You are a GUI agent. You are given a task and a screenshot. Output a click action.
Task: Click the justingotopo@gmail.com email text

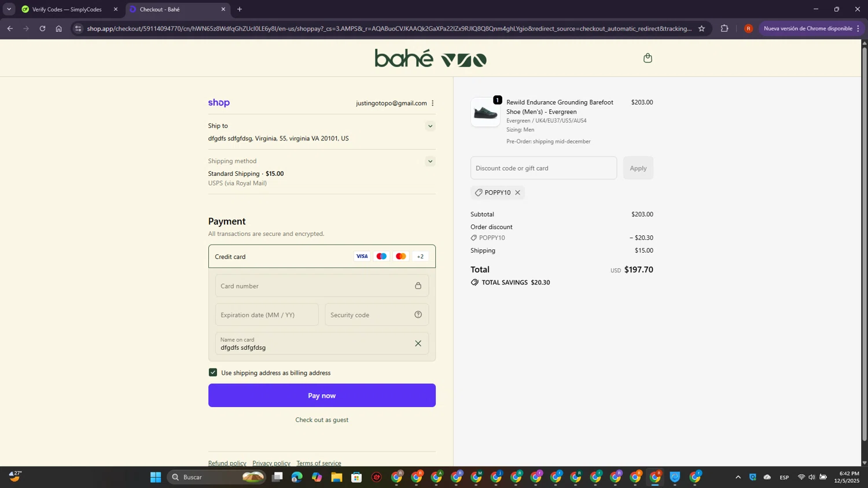[391, 103]
